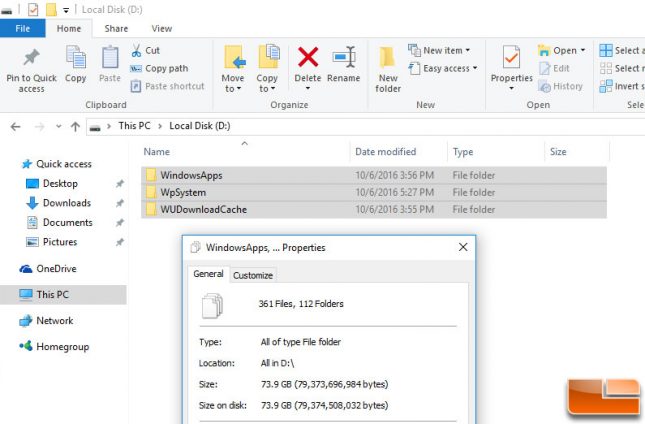
Task: Open the Delete dropdown arrow
Action: click(308, 88)
